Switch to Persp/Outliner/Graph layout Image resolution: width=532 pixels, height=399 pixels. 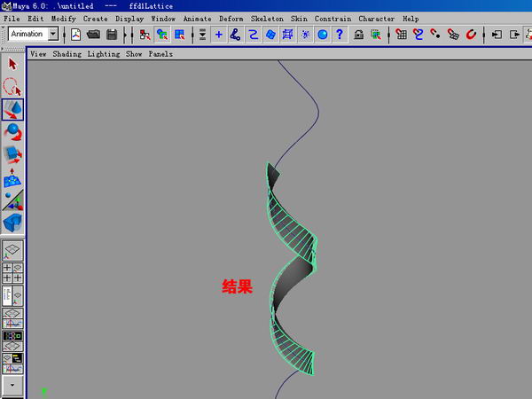point(12,364)
